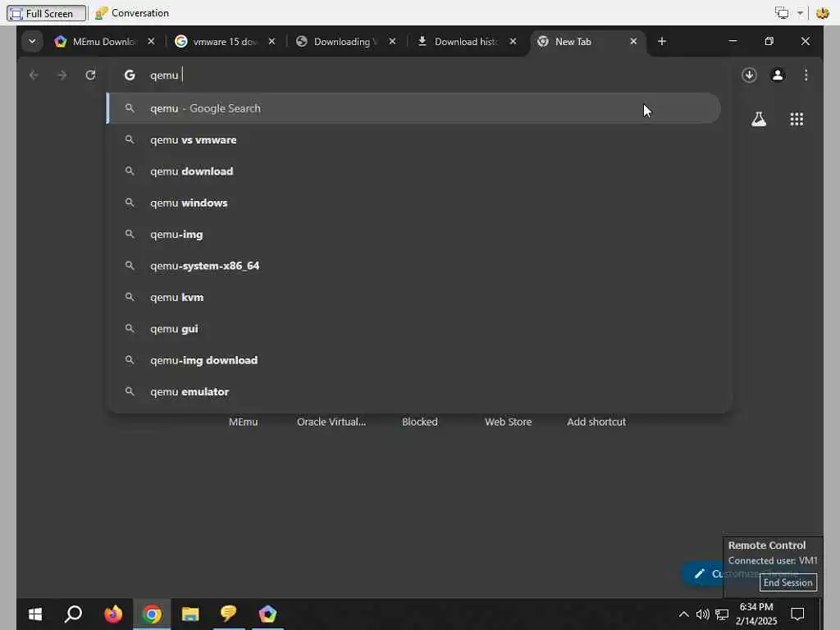Viewport: 840px width, 630px height.
Task: Click the Add shortcut tile
Action: coord(596,422)
